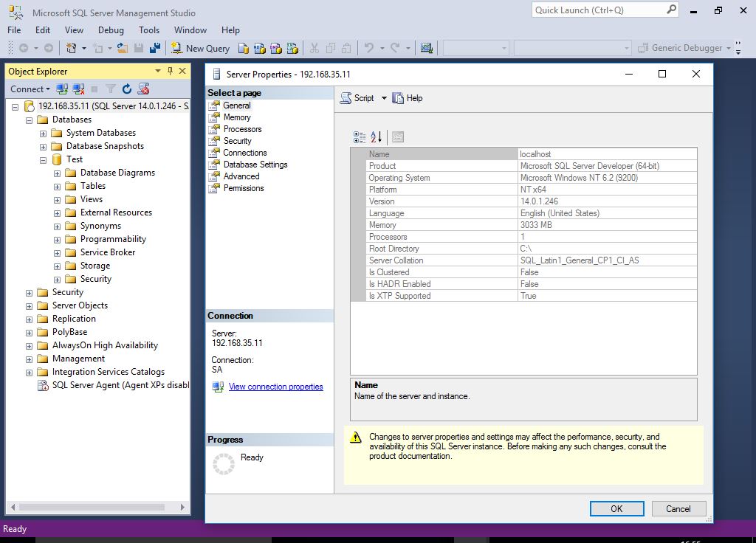
Task: Click the MDX query toolbar icon
Action: (x=260, y=48)
